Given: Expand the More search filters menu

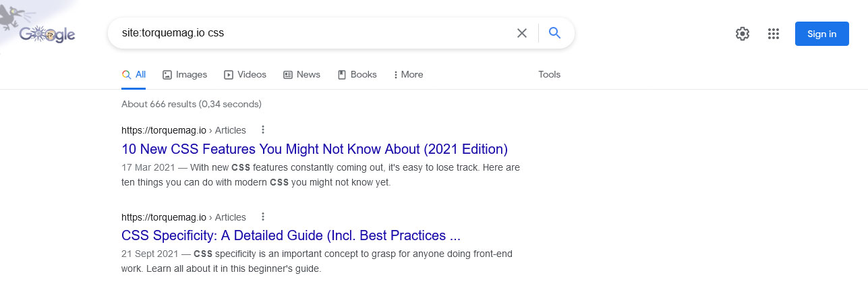Looking at the screenshot, I should [x=408, y=75].
